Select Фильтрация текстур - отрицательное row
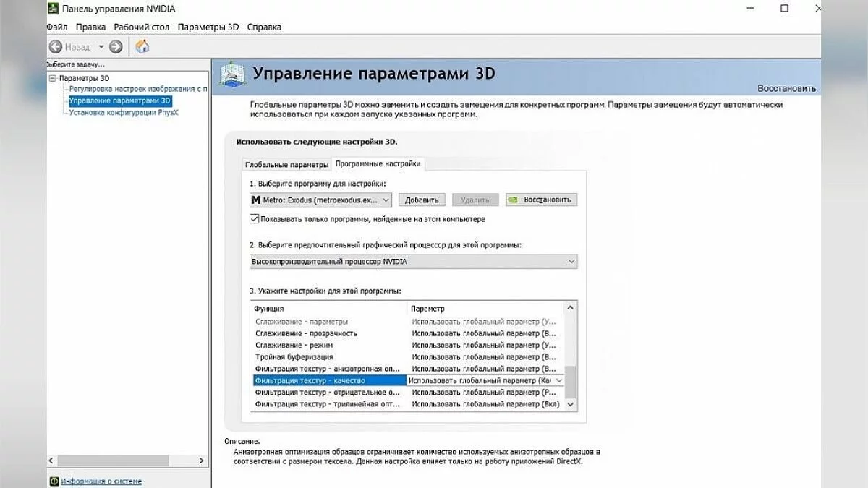 coord(407,392)
